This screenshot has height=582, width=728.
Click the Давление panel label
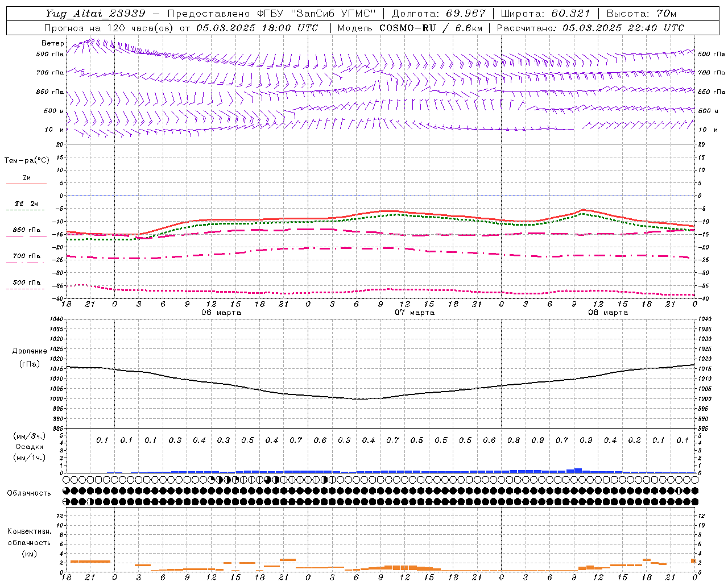[30, 351]
